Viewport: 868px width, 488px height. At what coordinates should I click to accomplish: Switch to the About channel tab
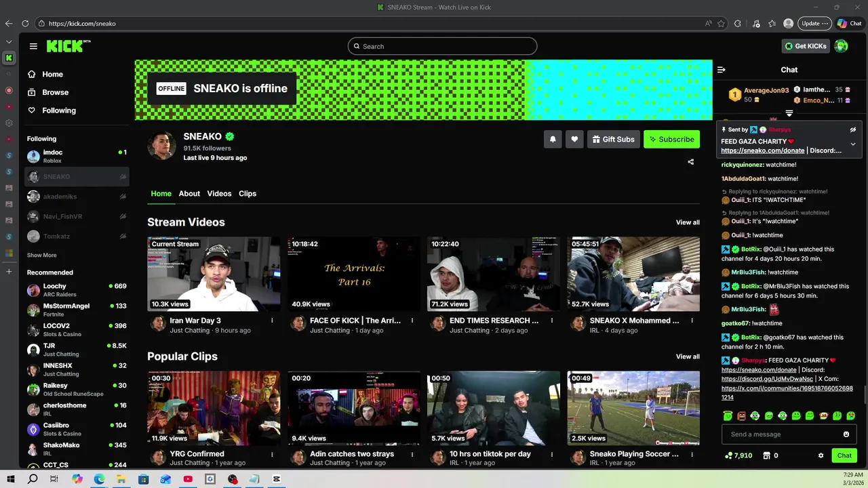(x=189, y=194)
